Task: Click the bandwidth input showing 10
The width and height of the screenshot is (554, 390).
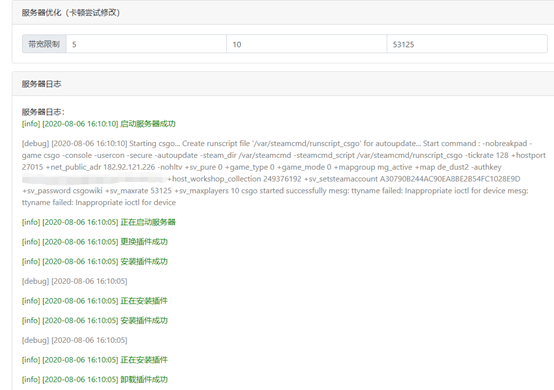Action: 307,44
